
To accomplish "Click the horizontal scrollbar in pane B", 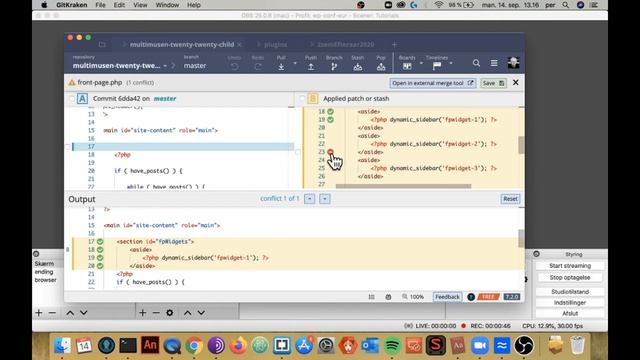I will point(403,186).
